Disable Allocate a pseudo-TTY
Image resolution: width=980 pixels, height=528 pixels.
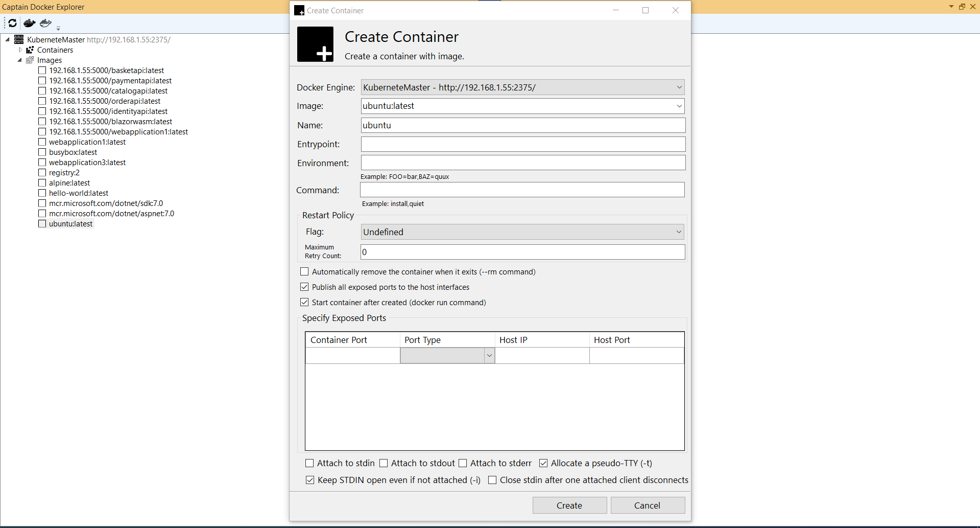543,463
